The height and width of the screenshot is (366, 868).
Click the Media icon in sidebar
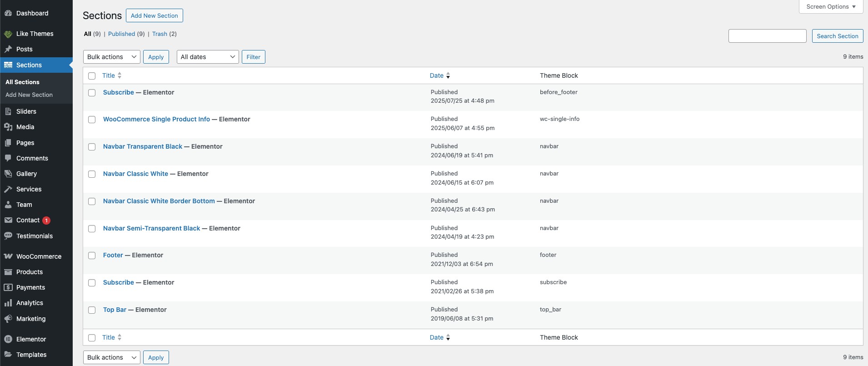pos(8,127)
